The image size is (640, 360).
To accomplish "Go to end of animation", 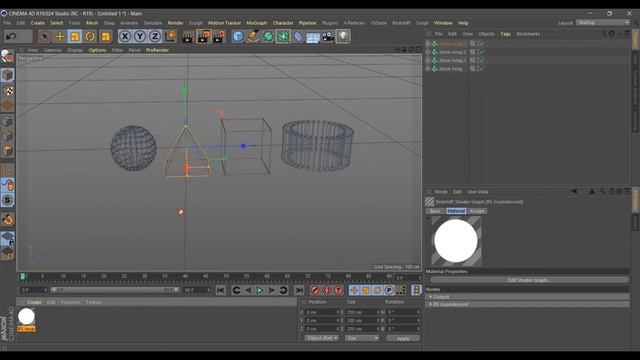I will pos(299,290).
